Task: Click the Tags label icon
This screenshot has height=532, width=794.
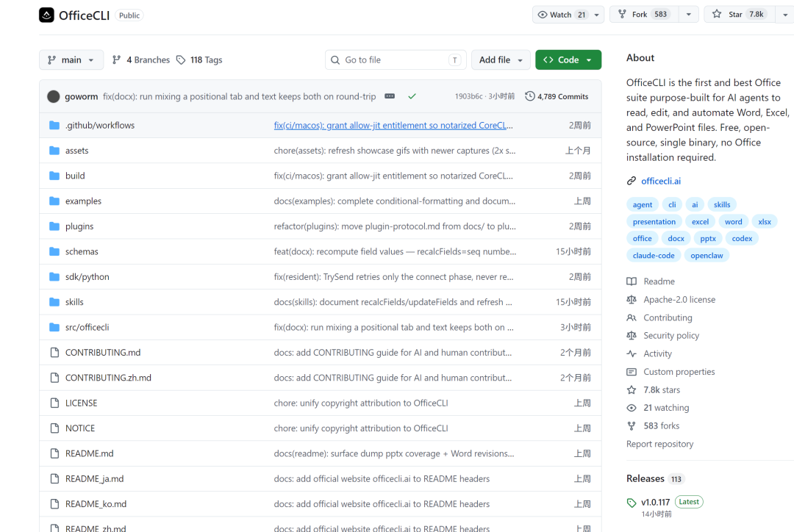Action: point(181,60)
